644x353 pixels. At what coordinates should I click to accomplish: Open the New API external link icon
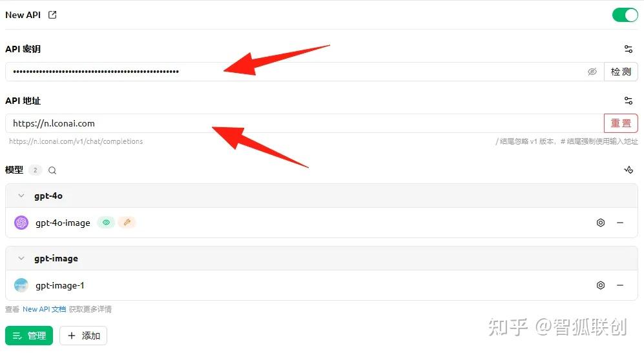coord(52,15)
